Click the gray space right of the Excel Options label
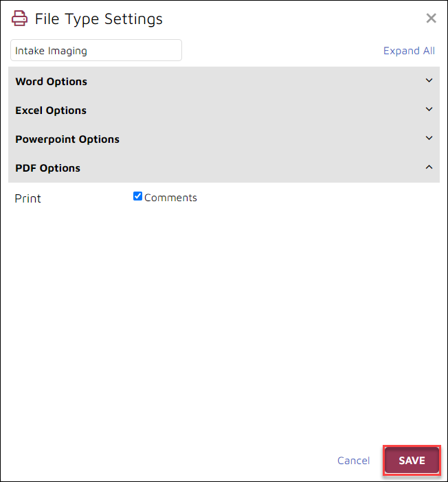This screenshot has height=482, width=448. click(256, 111)
